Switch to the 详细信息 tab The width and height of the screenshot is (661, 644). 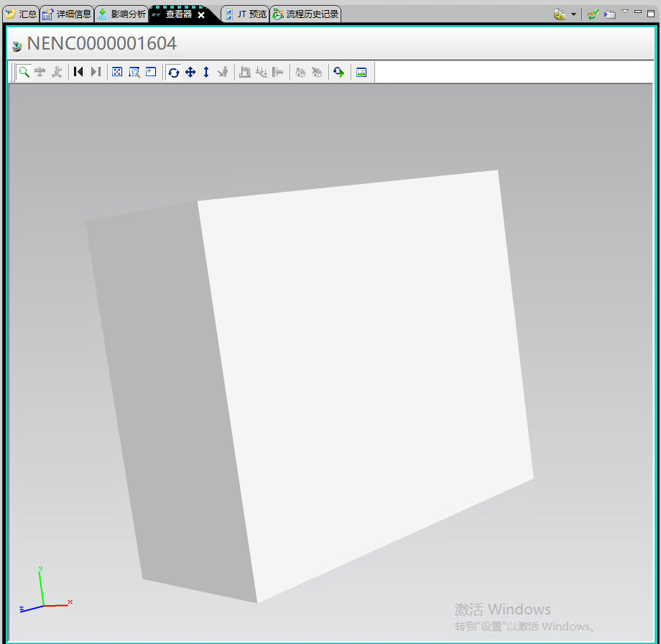pos(67,14)
